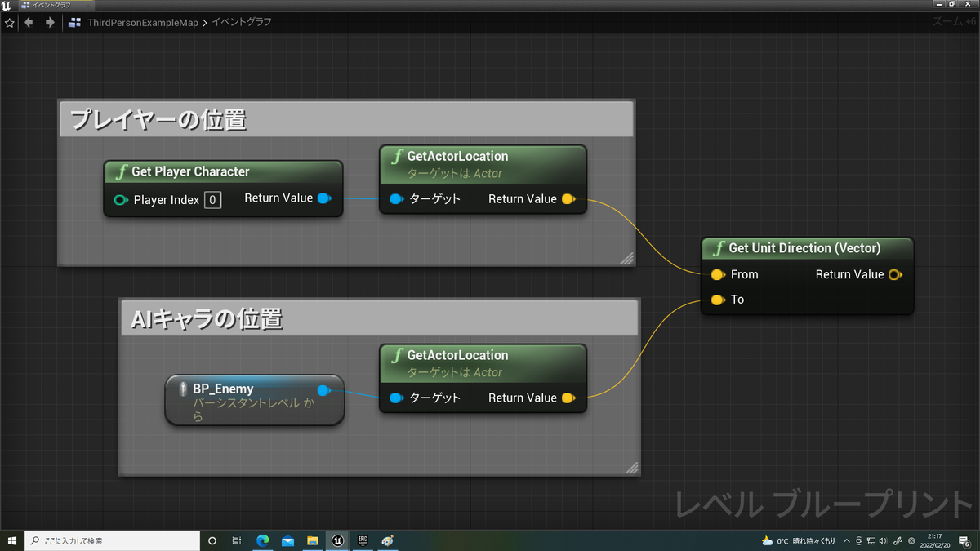Viewport: 980px width, 551px height.
Task: Click the variable icon on the BP_Enemy node
Action: (183, 389)
